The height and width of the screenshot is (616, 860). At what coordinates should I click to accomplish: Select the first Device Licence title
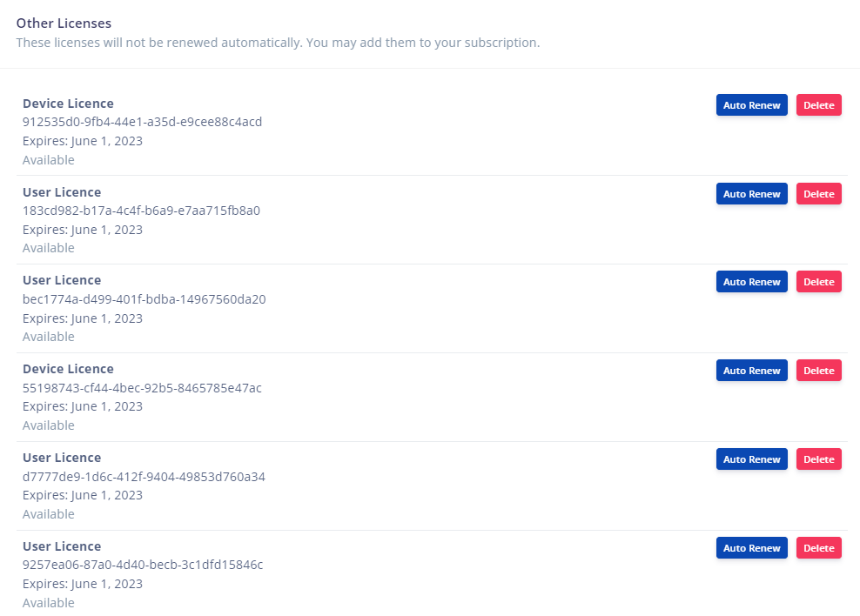[x=68, y=104]
